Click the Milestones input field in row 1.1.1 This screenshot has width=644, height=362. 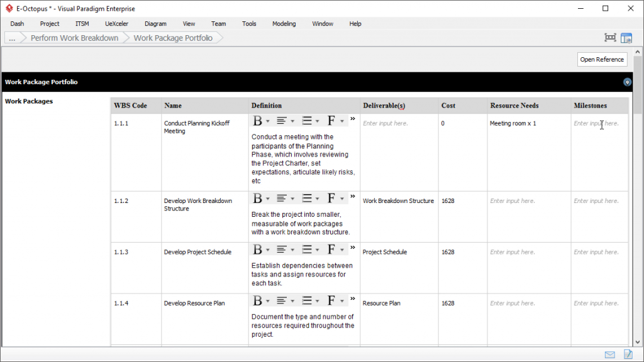(x=597, y=123)
